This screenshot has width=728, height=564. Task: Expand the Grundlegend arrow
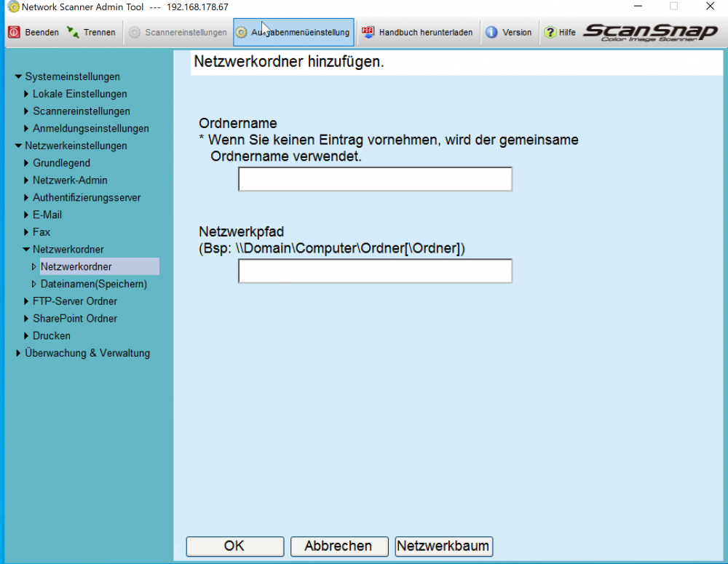pyautogui.click(x=26, y=163)
